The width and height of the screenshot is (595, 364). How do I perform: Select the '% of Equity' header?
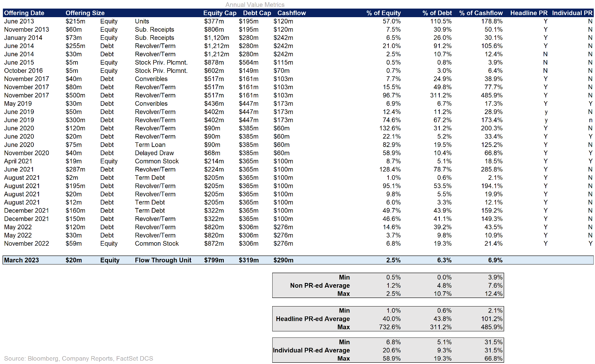pos(384,13)
